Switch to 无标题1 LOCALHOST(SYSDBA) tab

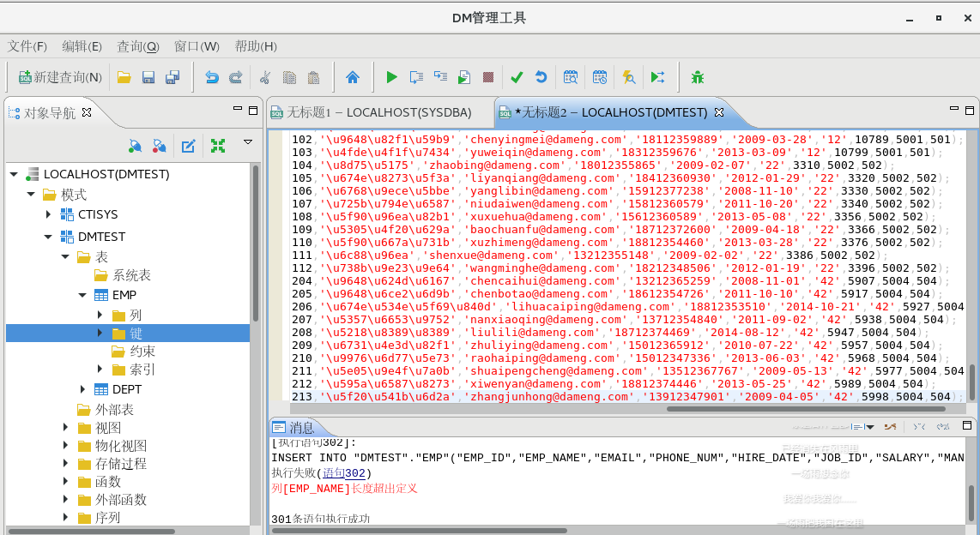(x=378, y=112)
